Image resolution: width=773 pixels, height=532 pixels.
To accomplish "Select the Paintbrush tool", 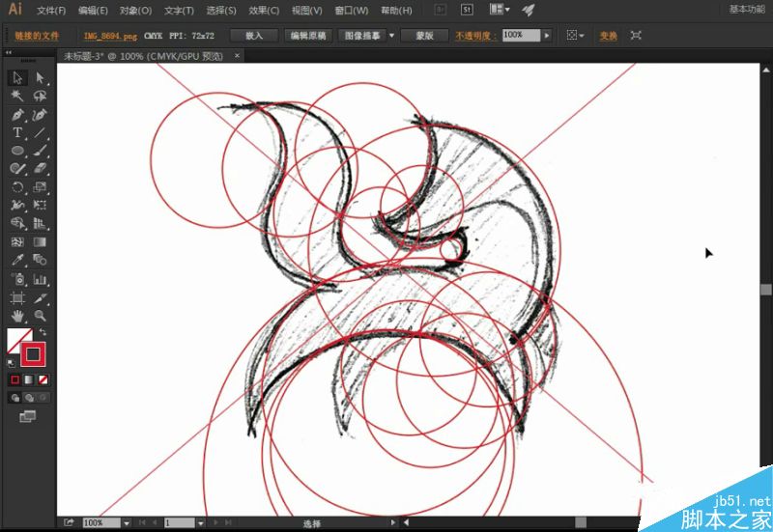I will click(40, 151).
